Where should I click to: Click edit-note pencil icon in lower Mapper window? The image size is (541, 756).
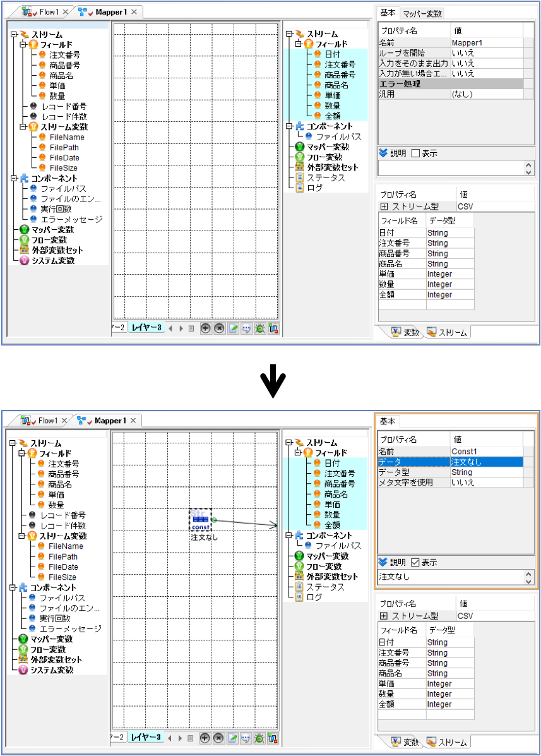point(232,738)
